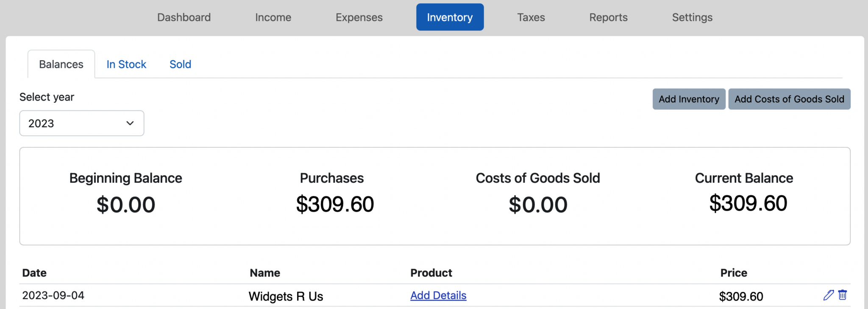Click the Widgets R Us name cell
868x309 pixels.
286,296
